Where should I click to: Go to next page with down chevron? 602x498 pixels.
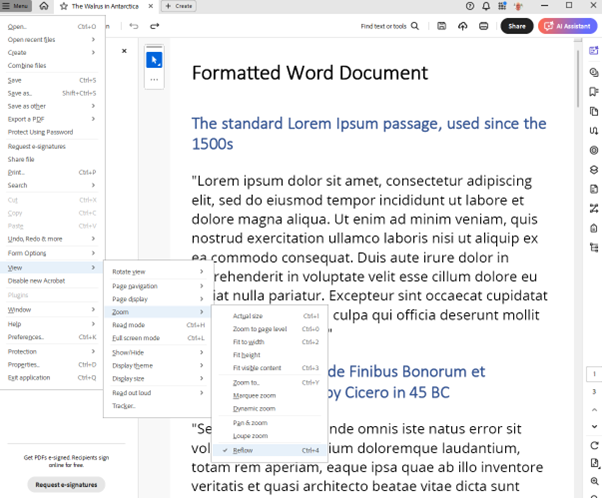click(x=594, y=426)
